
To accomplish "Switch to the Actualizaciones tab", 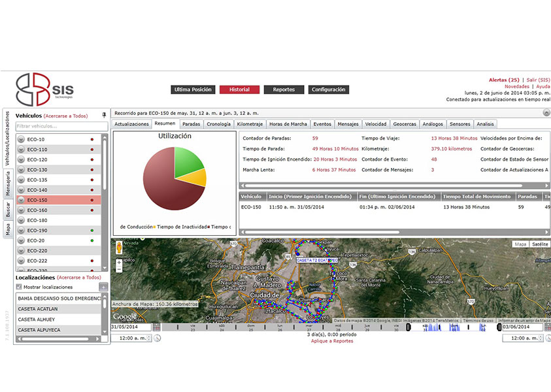I will pyautogui.click(x=131, y=124).
